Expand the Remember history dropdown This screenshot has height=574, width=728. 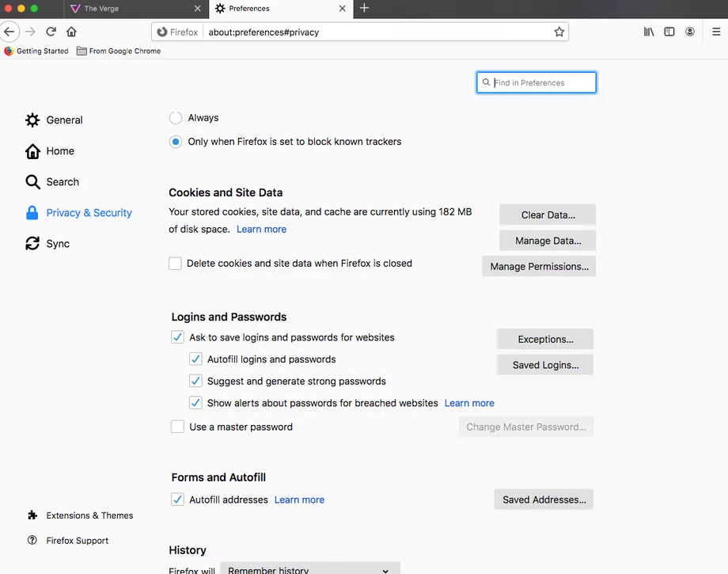point(309,569)
